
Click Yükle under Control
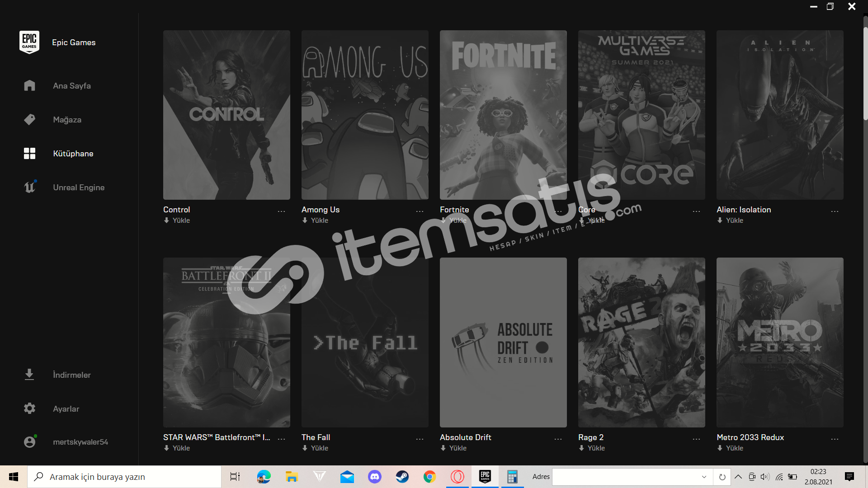click(177, 221)
